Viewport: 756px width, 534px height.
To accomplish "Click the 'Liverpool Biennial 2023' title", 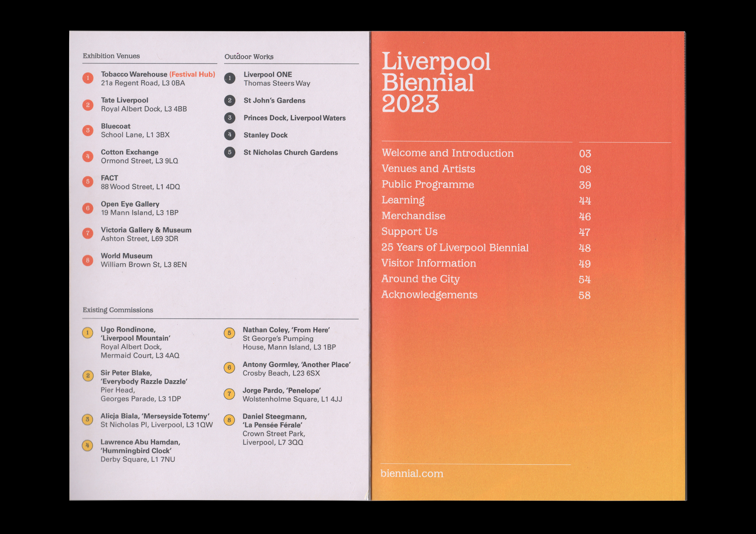I will click(x=436, y=82).
